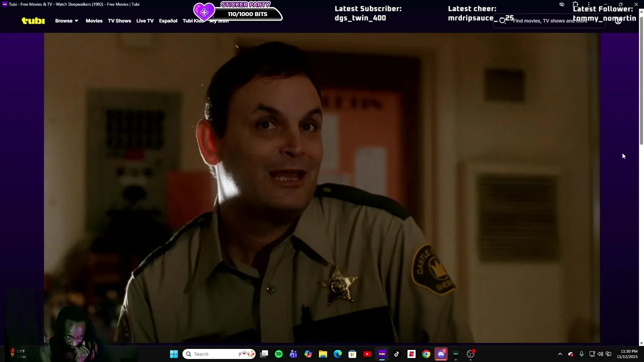Open network status tray icon
The width and height of the screenshot is (644, 362).
tap(592, 354)
